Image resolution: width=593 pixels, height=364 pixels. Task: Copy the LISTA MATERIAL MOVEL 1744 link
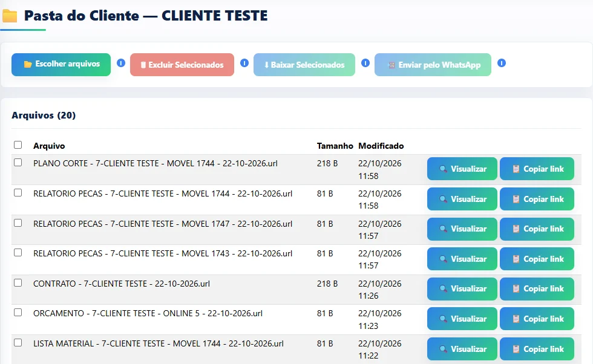pyautogui.click(x=537, y=349)
